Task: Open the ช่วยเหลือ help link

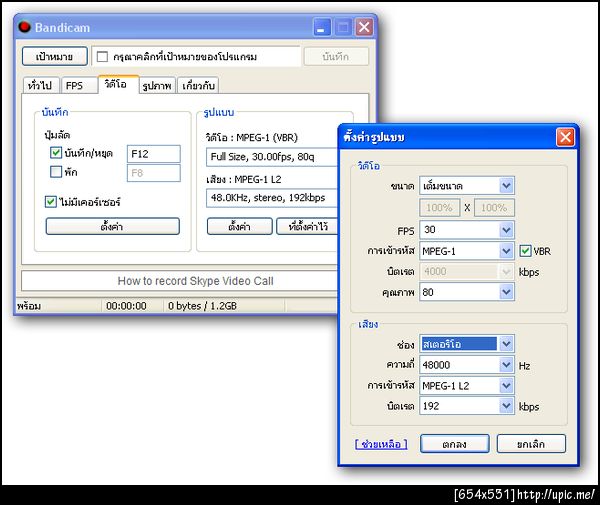Action: point(381,444)
